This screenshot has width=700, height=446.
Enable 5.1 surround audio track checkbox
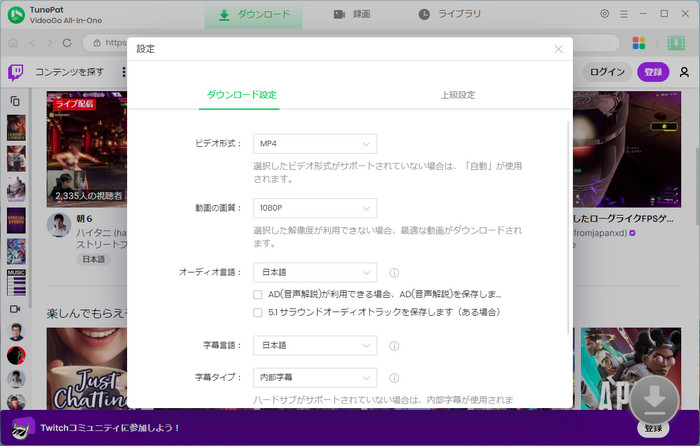click(x=258, y=313)
